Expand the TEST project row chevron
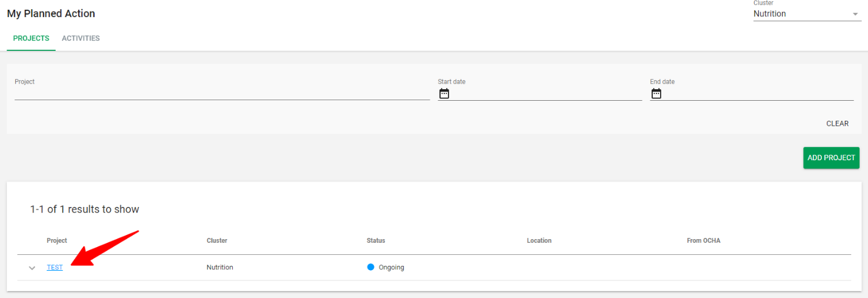 (32, 268)
